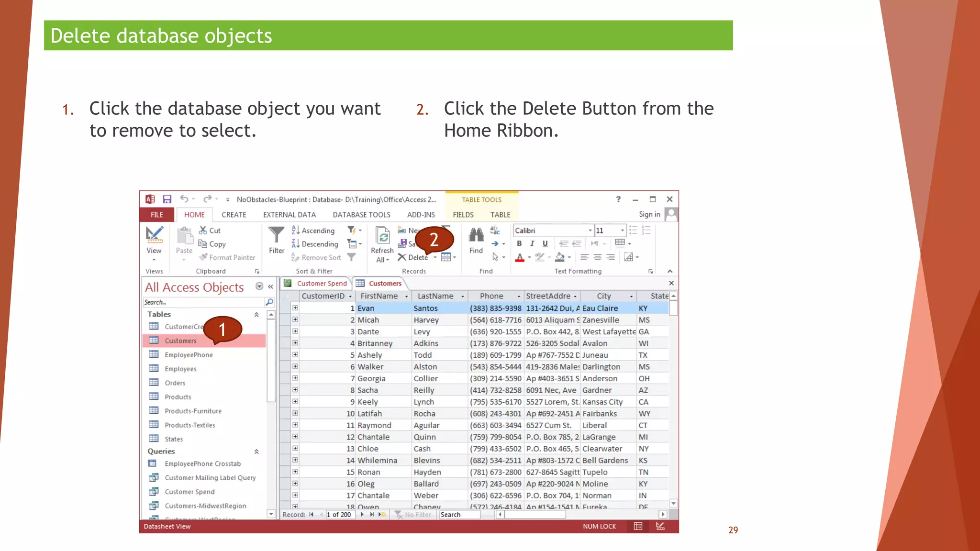Click the font color A icon

click(x=520, y=257)
